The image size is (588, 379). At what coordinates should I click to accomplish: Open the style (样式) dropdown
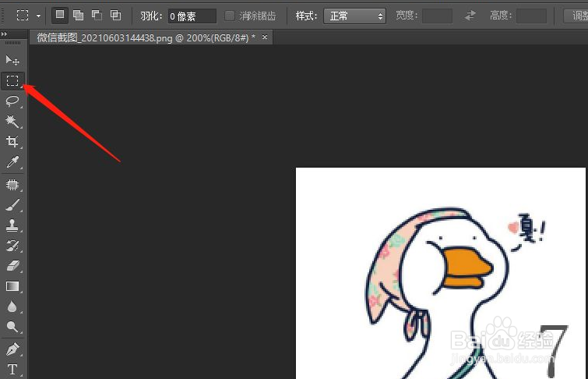point(354,16)
